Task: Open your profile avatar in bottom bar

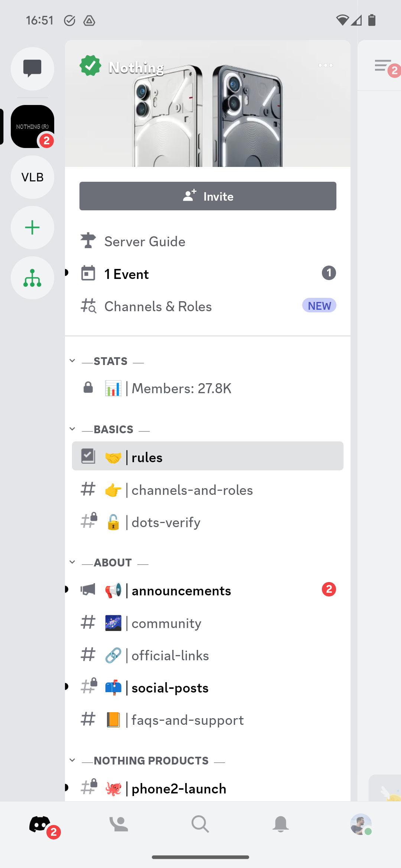Action: [361, 824]
